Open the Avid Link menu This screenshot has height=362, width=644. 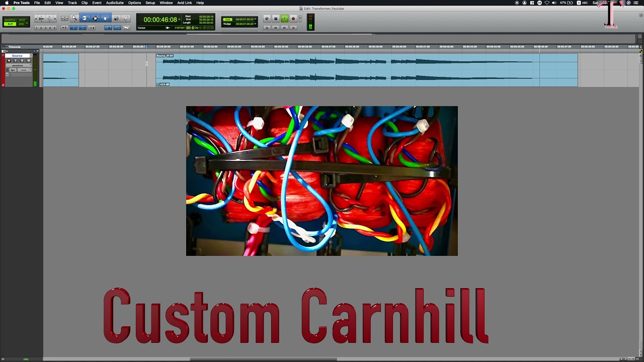point(185,3)
